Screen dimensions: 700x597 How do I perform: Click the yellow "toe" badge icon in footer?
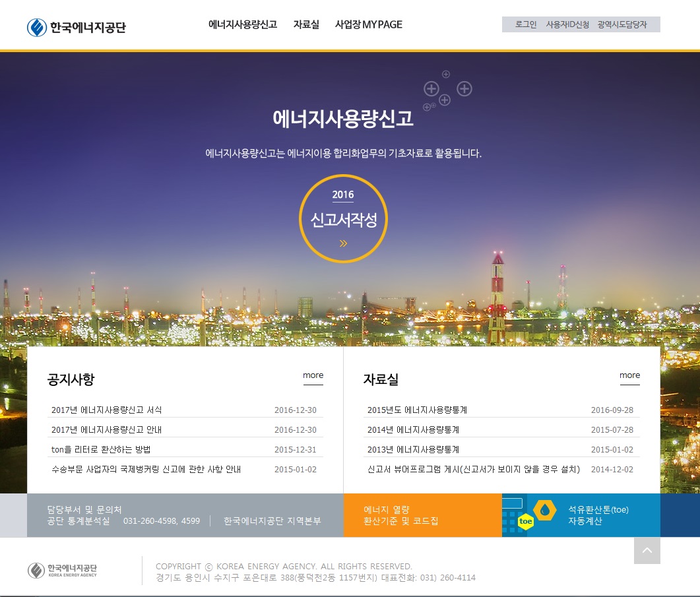(526, 522)
